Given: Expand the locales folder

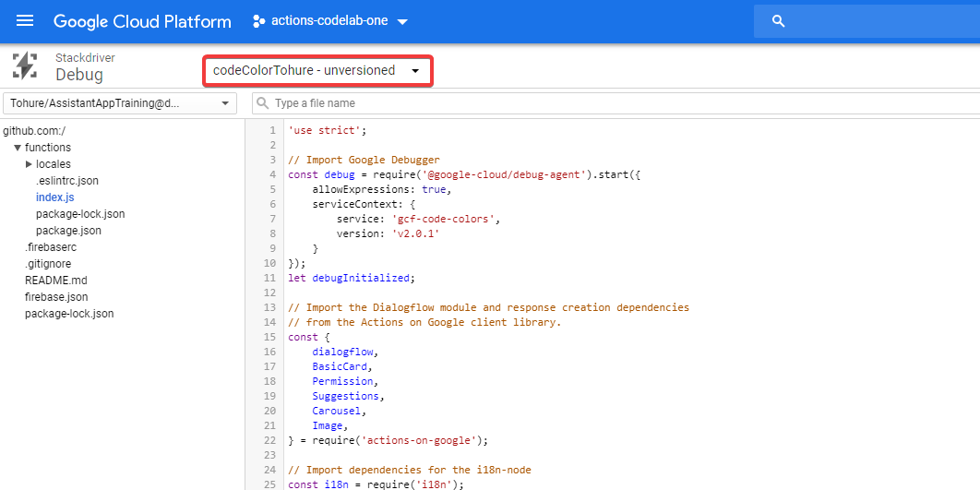Looking at the screenshot, I should pyautogui.click(x=29, y=164).
